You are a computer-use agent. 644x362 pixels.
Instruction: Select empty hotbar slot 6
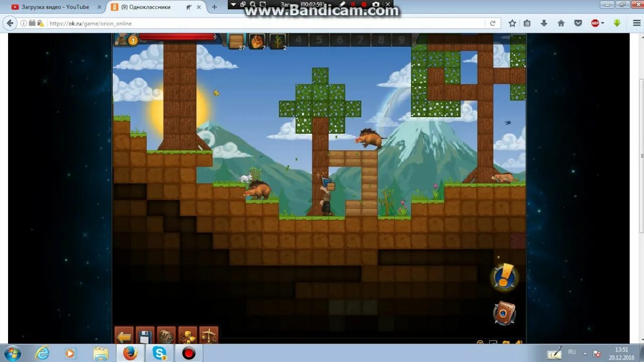click(x=340, y=40)
